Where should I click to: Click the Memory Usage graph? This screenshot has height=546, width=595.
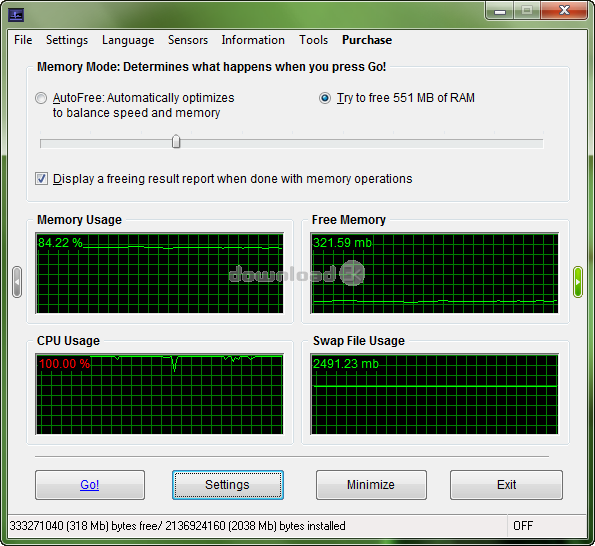click(x=159, y=273)
